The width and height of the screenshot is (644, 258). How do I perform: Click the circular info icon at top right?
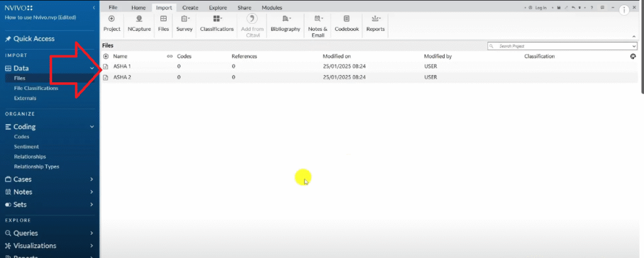(625, 9)
